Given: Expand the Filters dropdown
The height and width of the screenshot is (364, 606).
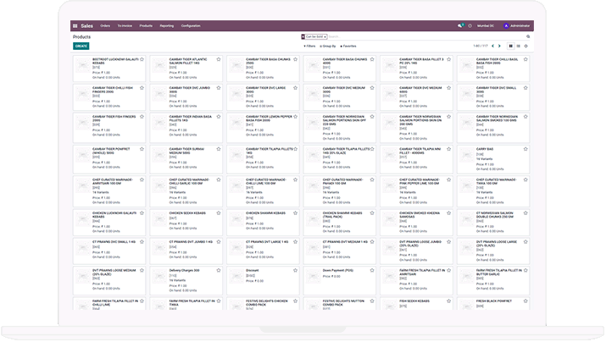Looking at the screenshot, I should [309, 47].
